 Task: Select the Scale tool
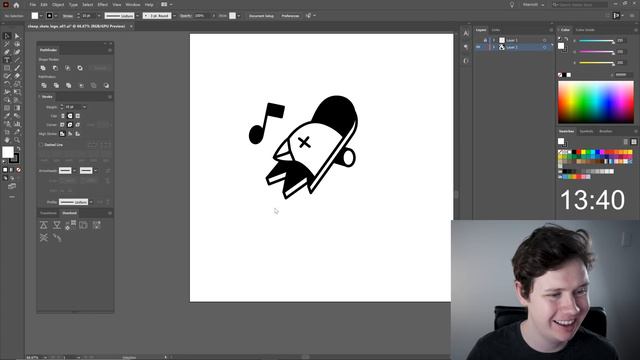click(17, 84)
